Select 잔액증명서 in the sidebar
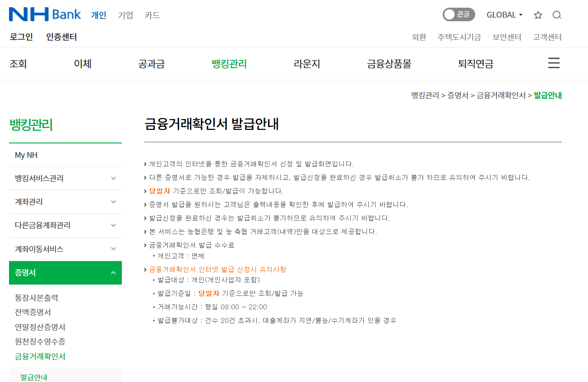 click(x=33, y=312)
